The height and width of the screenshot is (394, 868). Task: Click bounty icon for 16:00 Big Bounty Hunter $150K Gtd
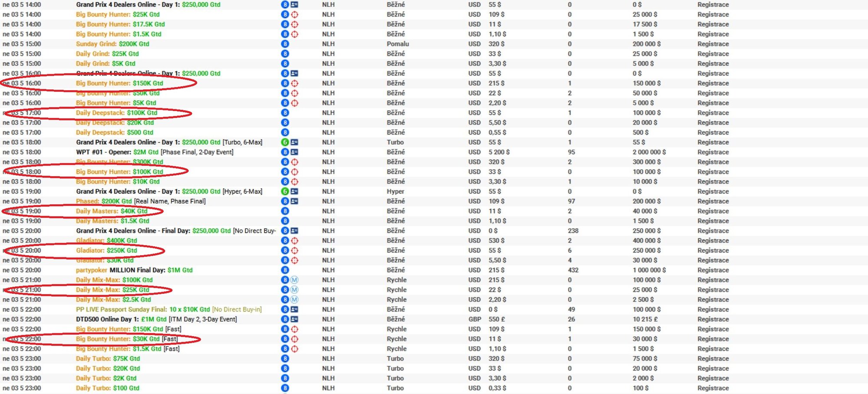tap(295, 83)
